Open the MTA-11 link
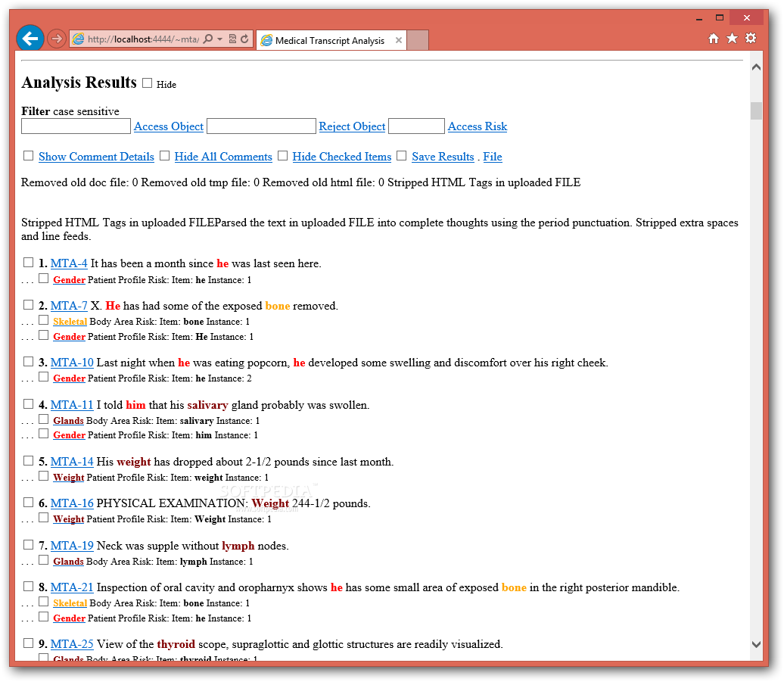Viewport: 784px width, 682px height. (72, 405)
